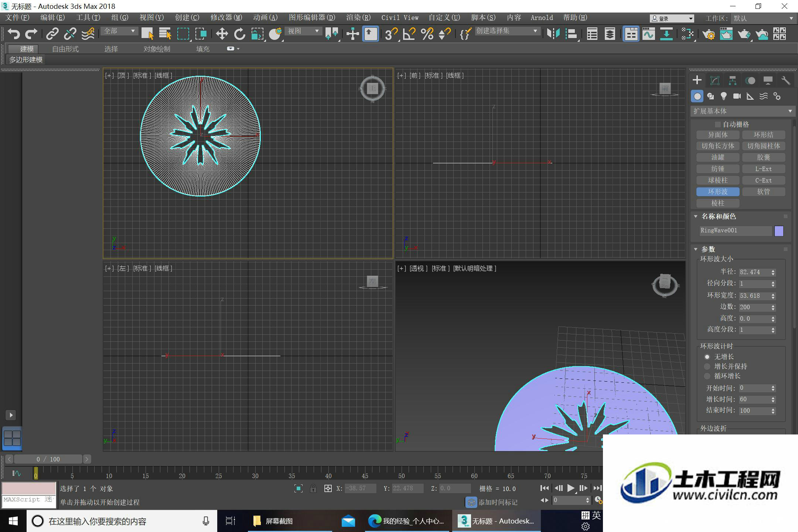This screenshot has height=532, width=798.
Task: Open the 创建选择集 dropdown
Action: [x=507, y=31]
